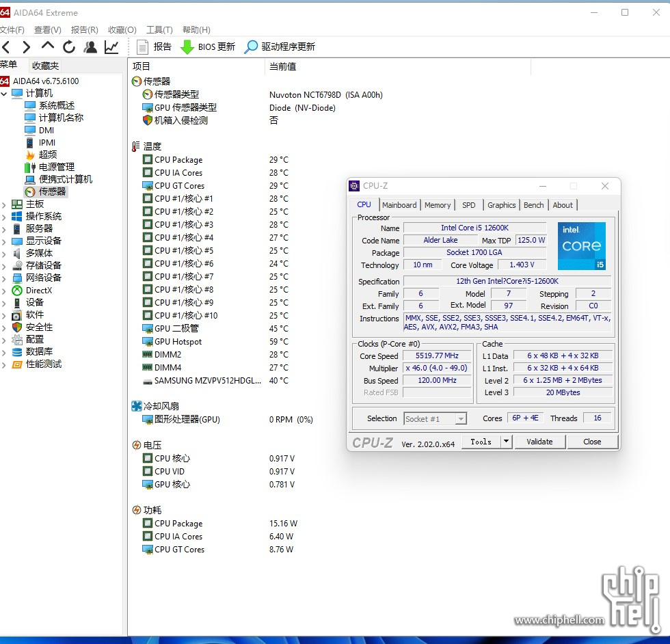Open the Socket #1 selection dropdown
Viewport: 670px width, 644px height.
click(435, 419)
